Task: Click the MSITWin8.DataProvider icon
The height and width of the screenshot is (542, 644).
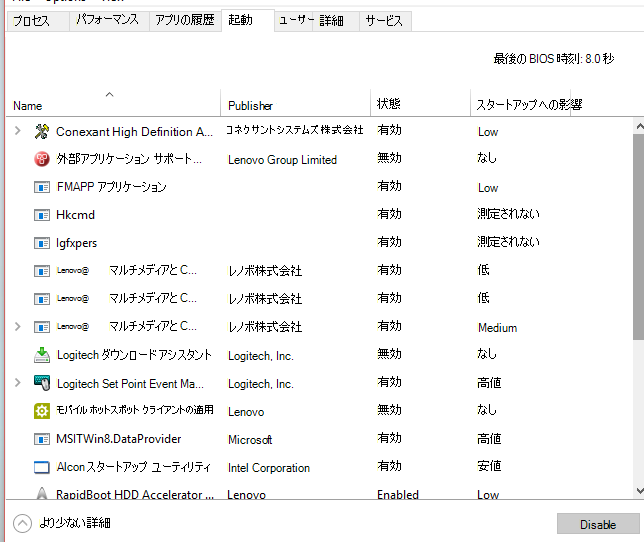Action: tap(41, 439)
